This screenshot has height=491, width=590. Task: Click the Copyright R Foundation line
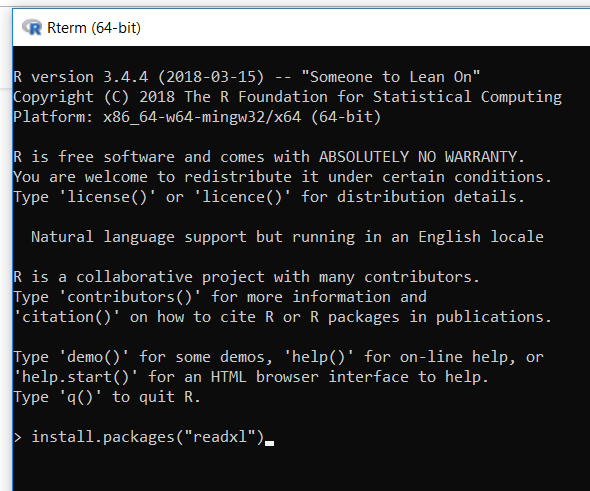287,97
